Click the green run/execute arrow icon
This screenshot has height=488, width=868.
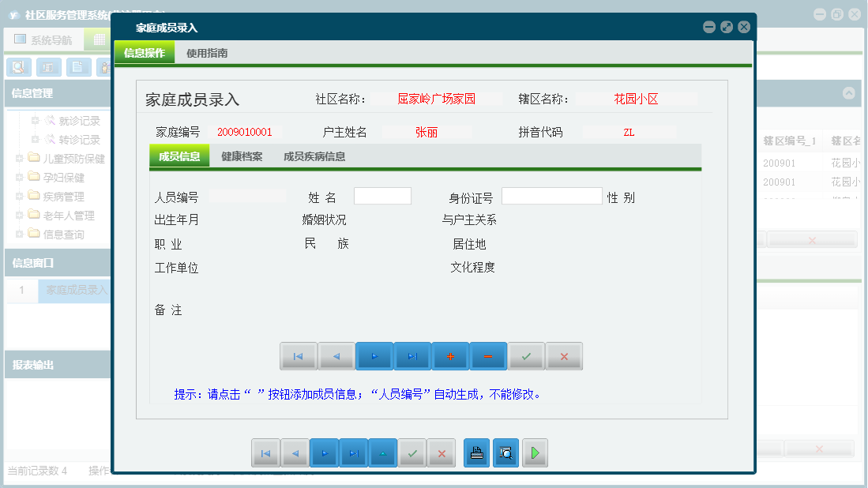(x=535, y=452)
